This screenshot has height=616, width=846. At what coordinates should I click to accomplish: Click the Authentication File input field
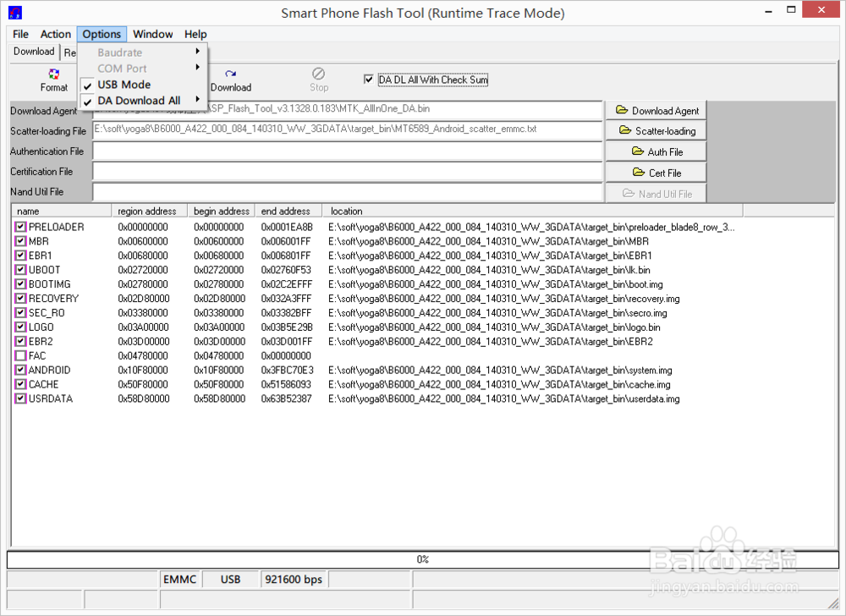(348, 151)
